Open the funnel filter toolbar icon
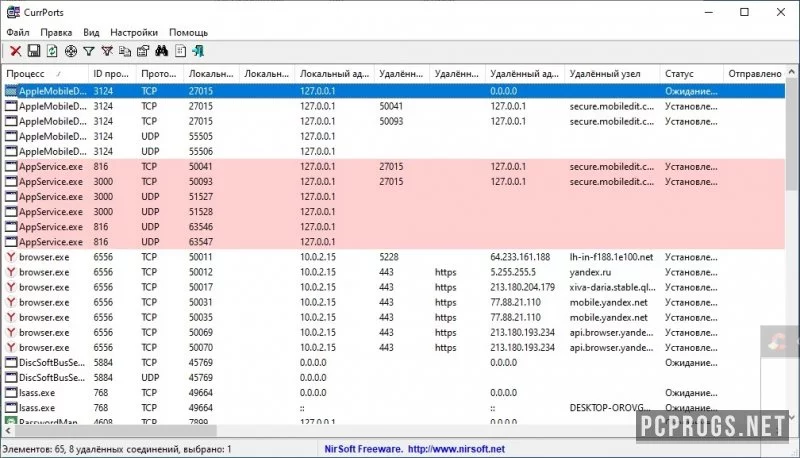 tap(89, 51)
